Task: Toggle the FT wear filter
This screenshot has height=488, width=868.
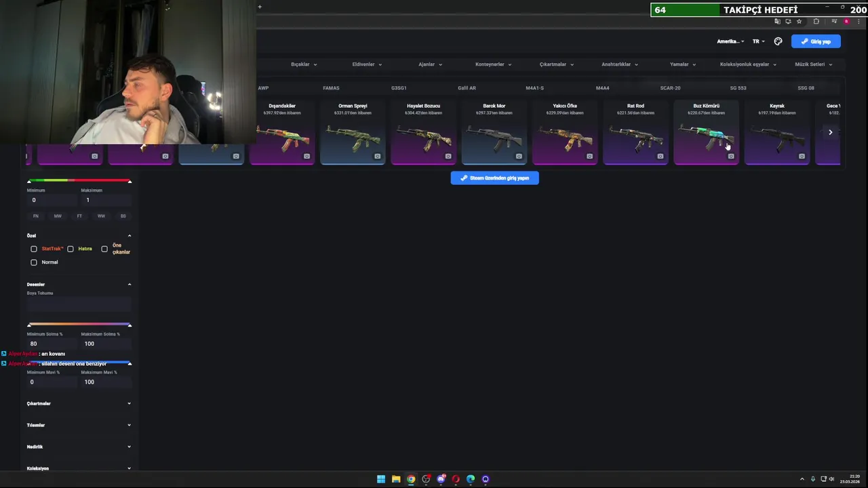Action: (x=79, y=216)
